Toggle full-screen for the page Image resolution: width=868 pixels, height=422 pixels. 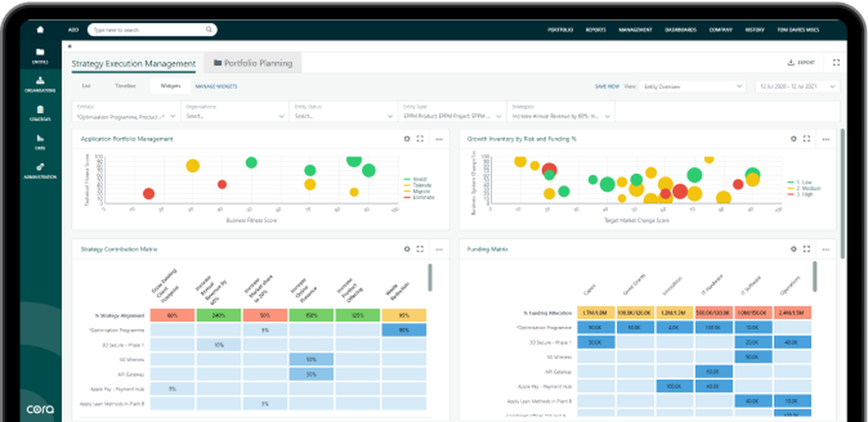coord(836,63)
